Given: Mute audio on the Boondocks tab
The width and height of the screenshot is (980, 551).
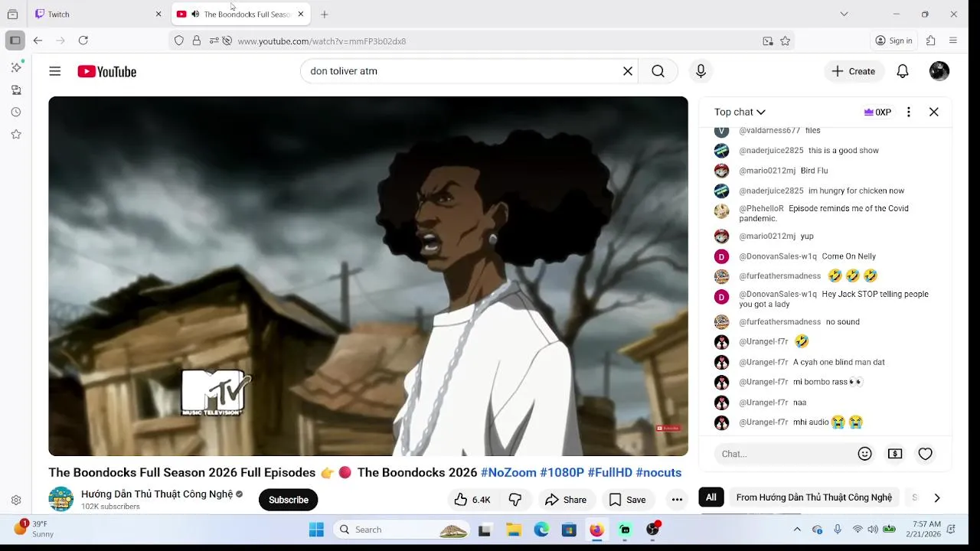Looking at the screenshot, I should 195,14.
